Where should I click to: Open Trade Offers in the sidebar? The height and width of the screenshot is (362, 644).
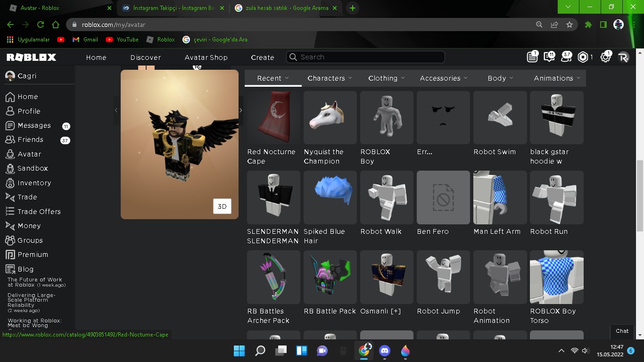[39, 212]
